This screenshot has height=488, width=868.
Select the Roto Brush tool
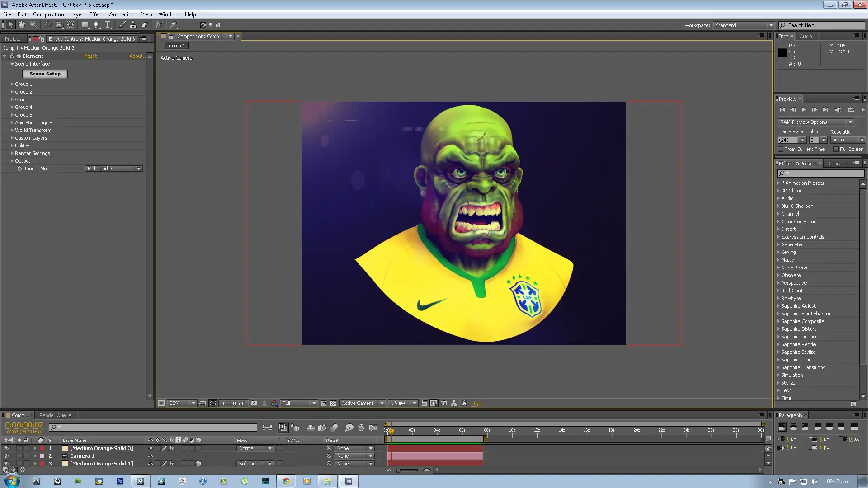point(159,25)
